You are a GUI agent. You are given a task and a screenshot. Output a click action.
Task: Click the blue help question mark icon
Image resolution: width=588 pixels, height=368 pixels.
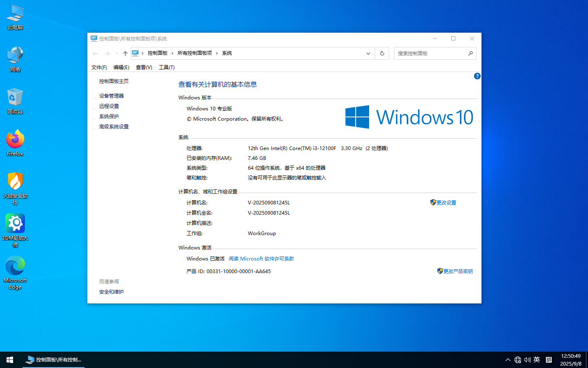[x=477, y=76]
